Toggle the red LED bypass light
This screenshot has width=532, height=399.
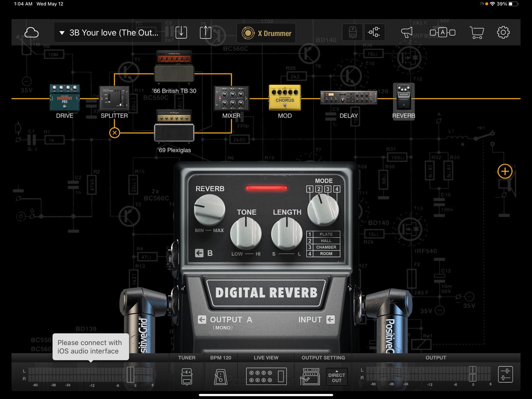[266, 188]
